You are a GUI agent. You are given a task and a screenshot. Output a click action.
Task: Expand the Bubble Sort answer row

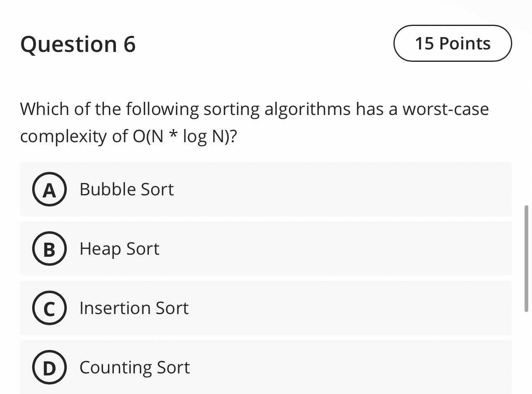pyautogui.click(x=266, y=190)
